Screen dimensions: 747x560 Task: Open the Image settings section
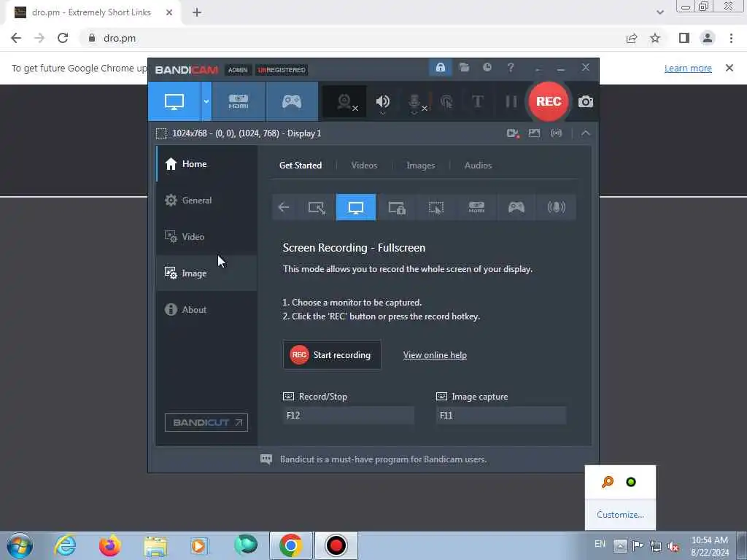pyautogui.click(x=206, y=273)
